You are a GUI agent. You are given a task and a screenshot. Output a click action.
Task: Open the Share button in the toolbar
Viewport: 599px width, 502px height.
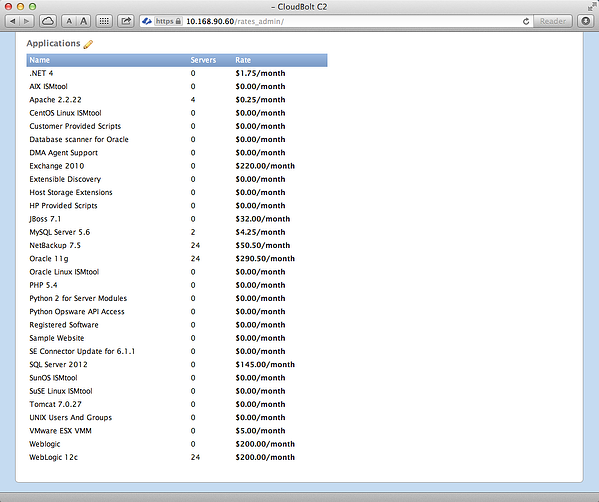(x=126, y=21)
